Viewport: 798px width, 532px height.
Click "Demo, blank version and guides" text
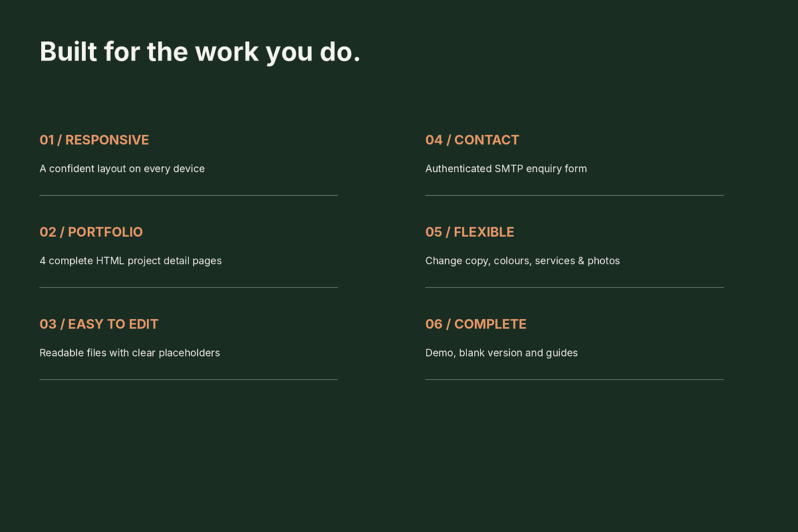coord(501,352)
